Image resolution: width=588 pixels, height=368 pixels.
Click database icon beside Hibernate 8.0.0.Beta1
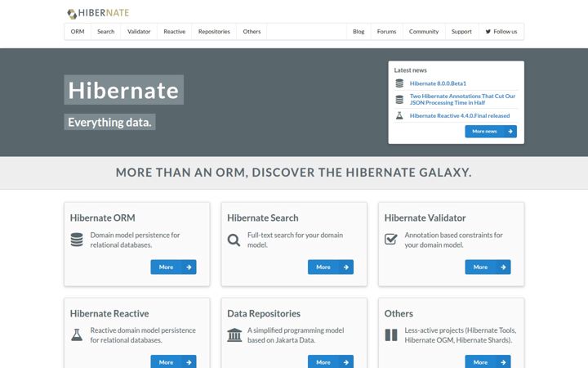(x=399, y=83)
